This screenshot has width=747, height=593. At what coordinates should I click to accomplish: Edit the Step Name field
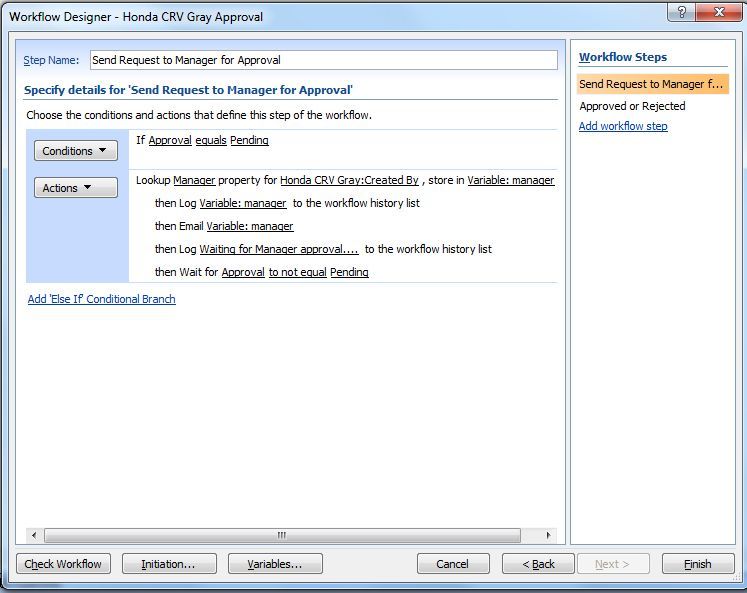point(323,60)
